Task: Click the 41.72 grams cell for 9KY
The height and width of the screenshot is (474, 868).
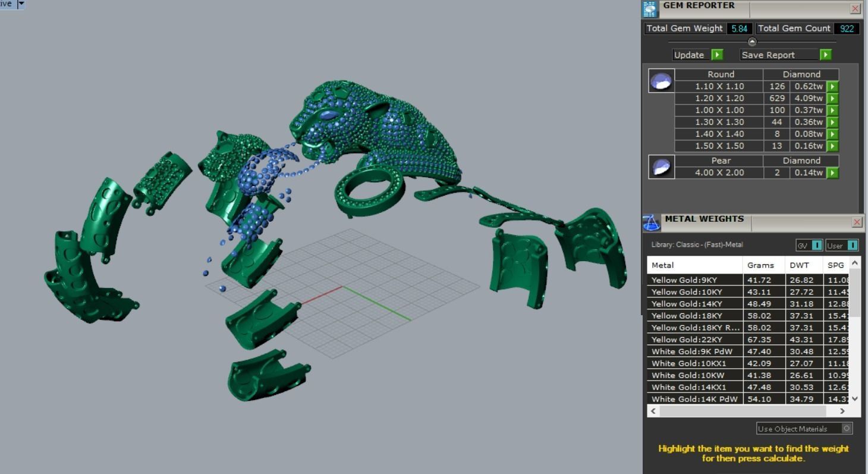Action: (764, 280)
